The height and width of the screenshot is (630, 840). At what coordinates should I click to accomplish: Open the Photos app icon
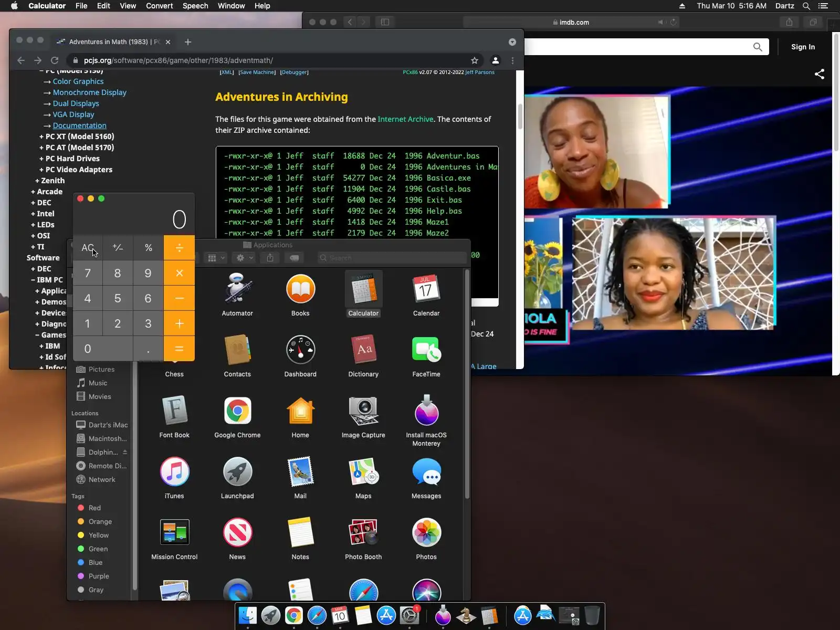pos(426,532)
